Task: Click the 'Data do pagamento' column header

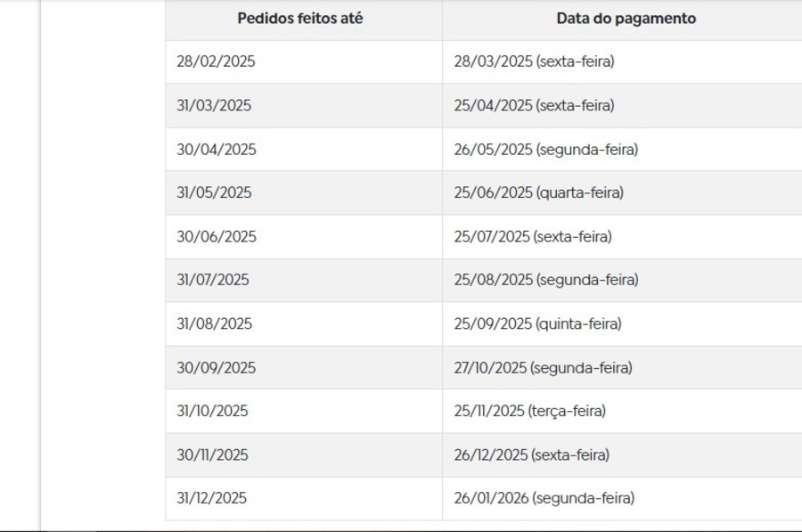Action: point(626,19)
